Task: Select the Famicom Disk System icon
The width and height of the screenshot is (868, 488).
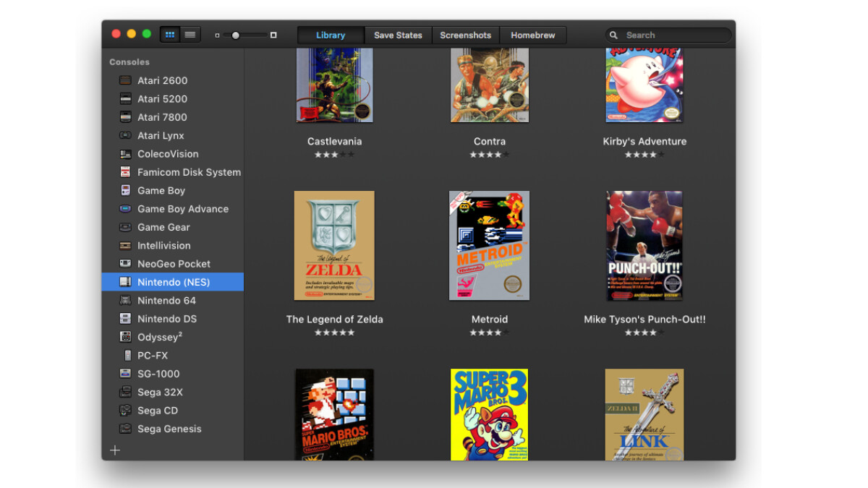Action: pos(126,172)
